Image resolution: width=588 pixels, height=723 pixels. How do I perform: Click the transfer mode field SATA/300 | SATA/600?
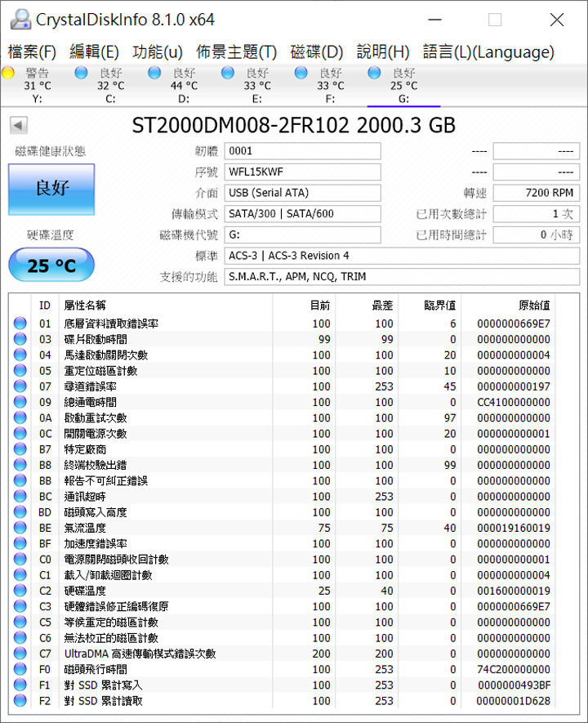point(303,213)
